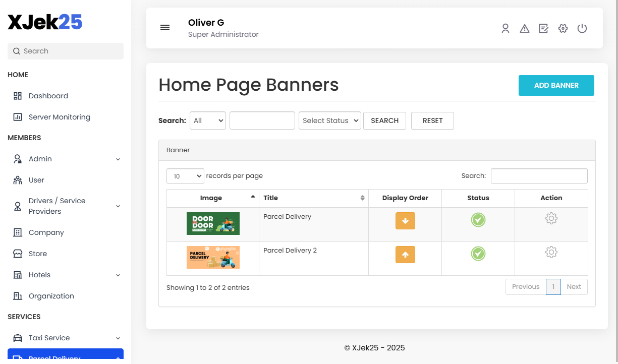Click the ADD BANNER button
The height and width of the screenshot is (364, 618).
point(556,85)
